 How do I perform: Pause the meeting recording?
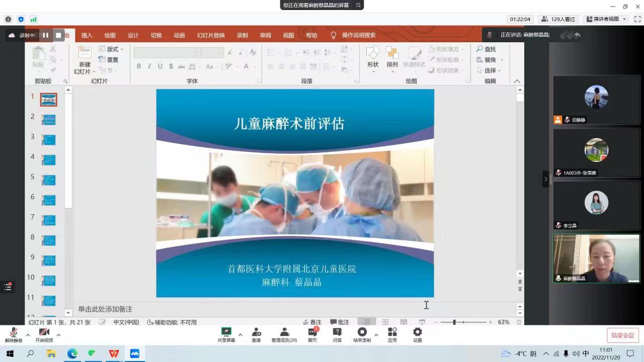pos(45,35)
